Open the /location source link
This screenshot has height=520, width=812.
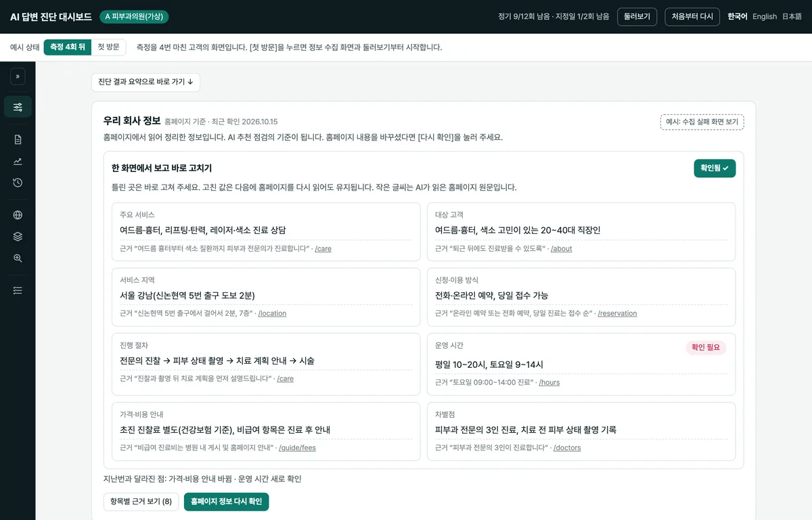272,314
